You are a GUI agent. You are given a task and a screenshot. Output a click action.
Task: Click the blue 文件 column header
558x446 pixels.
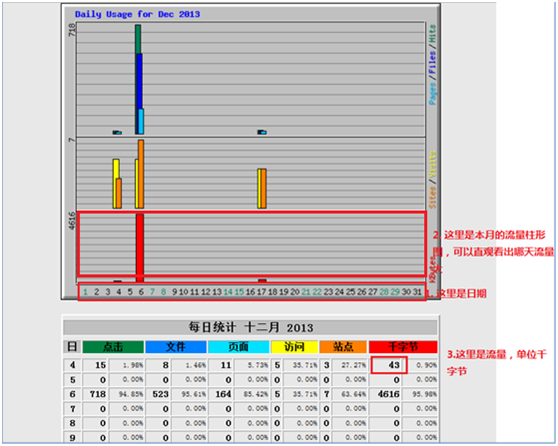176,347
